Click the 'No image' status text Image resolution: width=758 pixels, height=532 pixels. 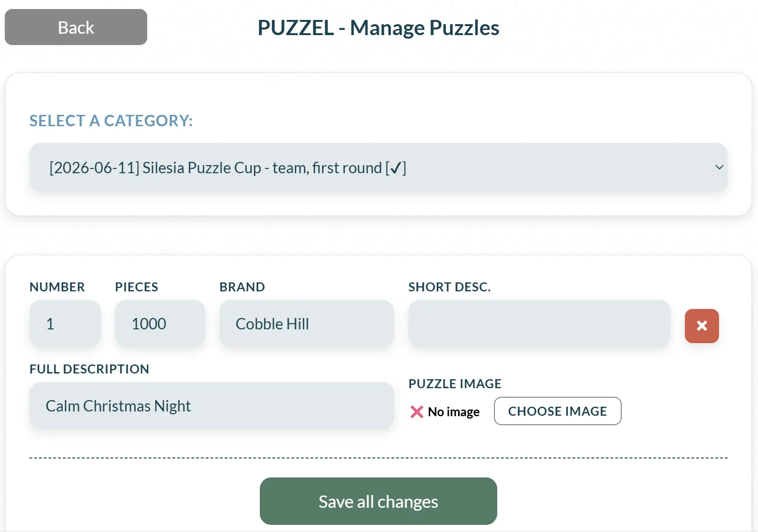pos(453,411)
